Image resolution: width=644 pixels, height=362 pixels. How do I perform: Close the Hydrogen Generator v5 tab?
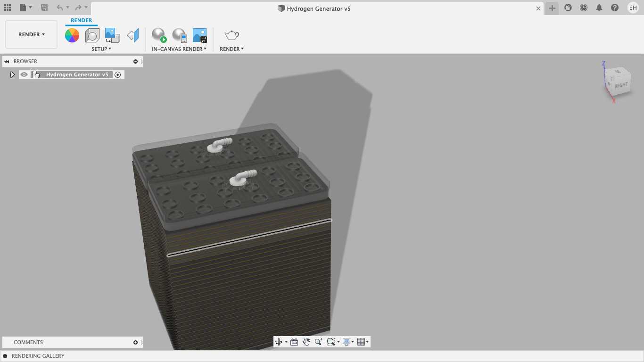pos(538,8)
